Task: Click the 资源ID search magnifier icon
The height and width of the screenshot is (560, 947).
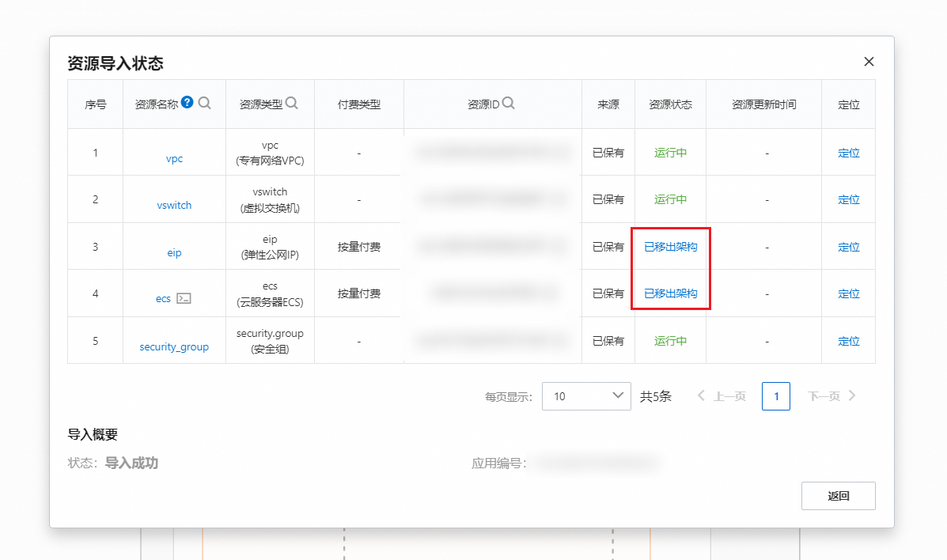Action: pos(509,103)
